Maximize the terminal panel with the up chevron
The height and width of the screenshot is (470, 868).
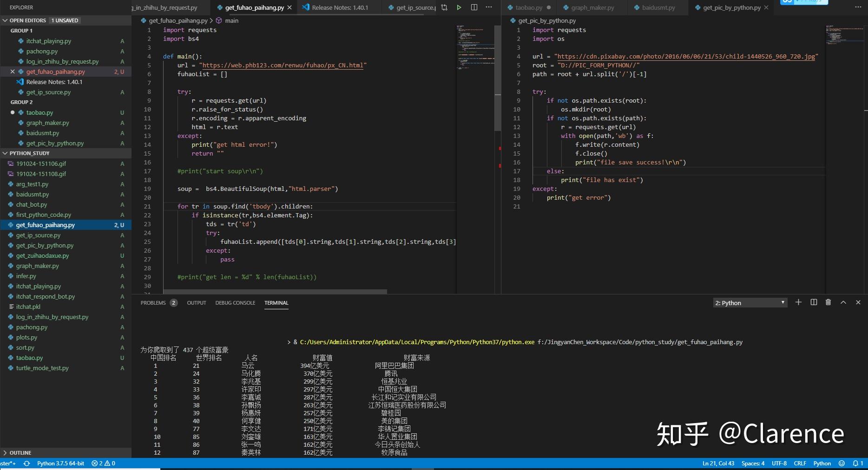click(843, 302)
